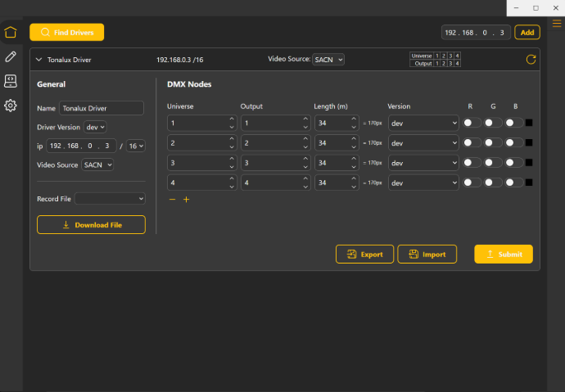Image resolution: width=565 pixels, height=392 pixels.
Task: Click Length field in fourth DMX row
Action: pyautogui.click(x=337, y=182)
